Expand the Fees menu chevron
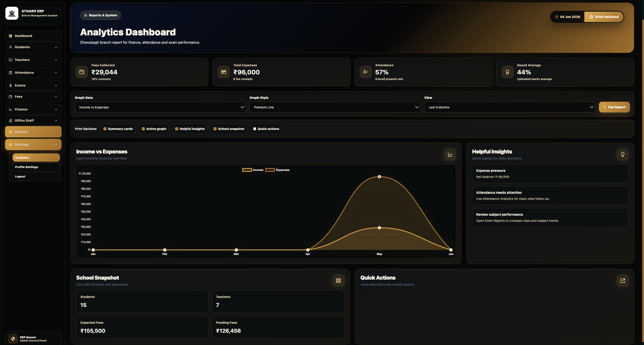 56,97
